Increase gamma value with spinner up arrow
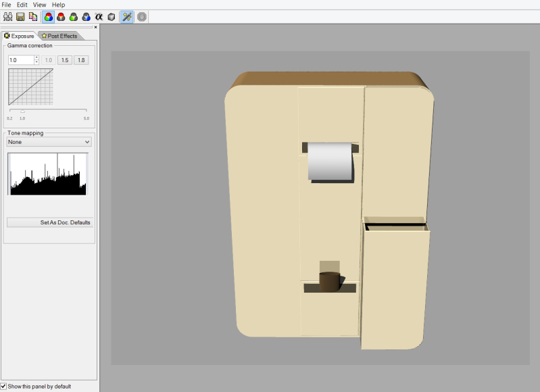540x392 pixels. pyautogui.click(x=36, y=57)
